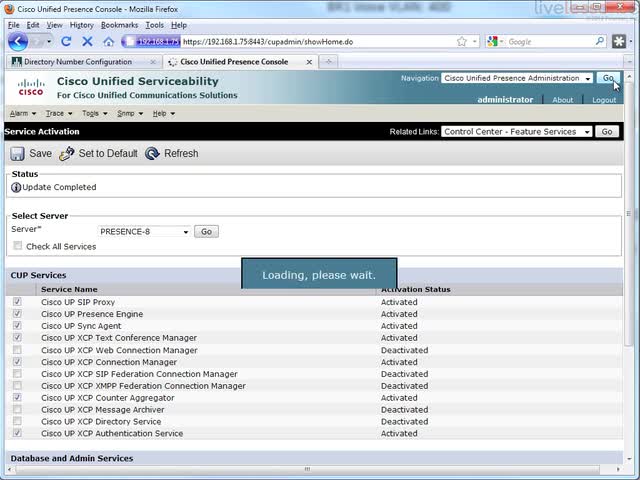Toggle Check All Services checkbox
Viewport: 640px width, 480px height.
17,245
